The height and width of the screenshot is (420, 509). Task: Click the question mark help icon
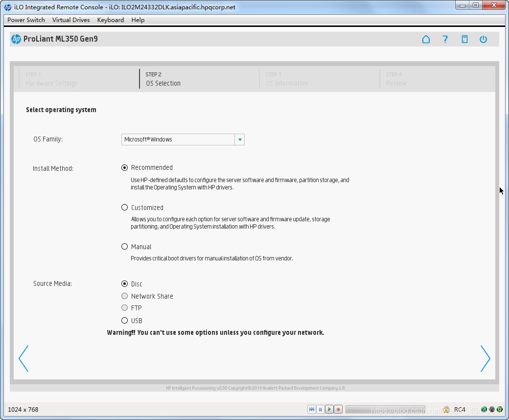[x=445, y=39]
